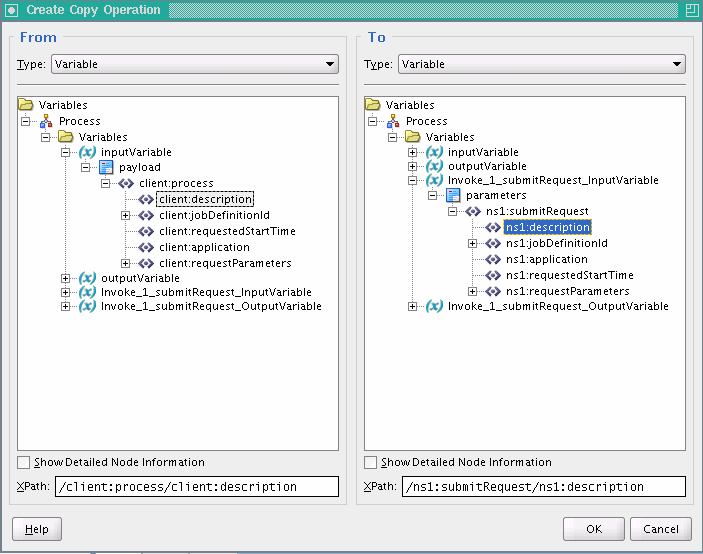Viewport: 703px width, 554px height.
Task: Click Invoke_1_submitRequest_OutputVariable icon in From tree
Action: click(x=87, y=306)
